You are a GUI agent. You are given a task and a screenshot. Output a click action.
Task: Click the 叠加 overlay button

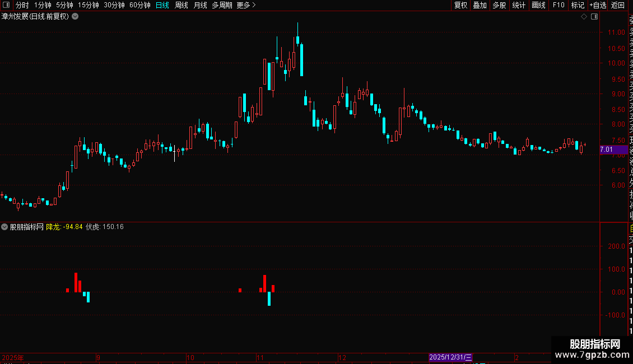pos(480,5)
